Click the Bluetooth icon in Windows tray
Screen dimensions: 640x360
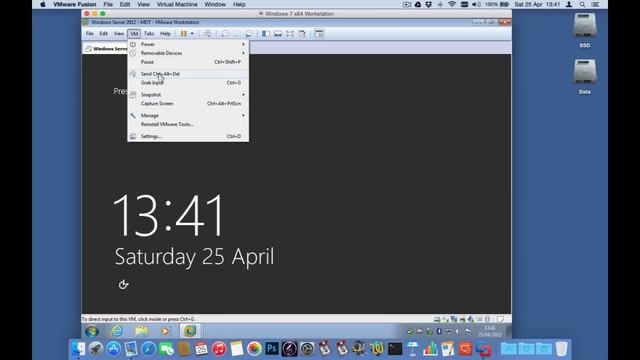tap(439, 331)
